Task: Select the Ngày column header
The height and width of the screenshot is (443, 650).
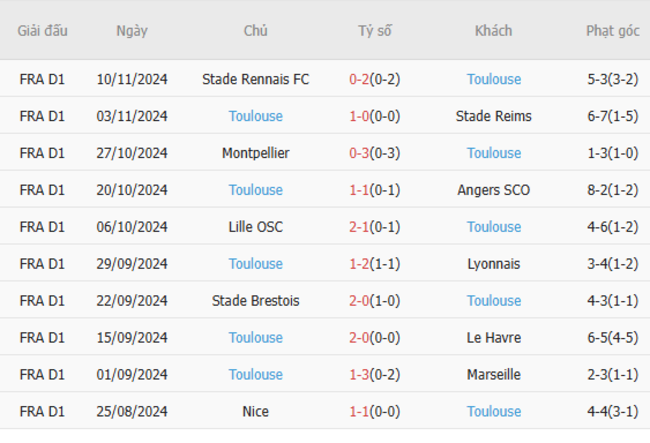Action: coord(132,31)
